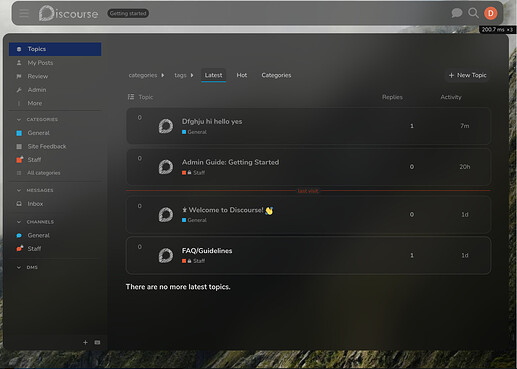Select Topics in the sidebar
The width and height of the screenshot is (517, 369).
[55, 49]
